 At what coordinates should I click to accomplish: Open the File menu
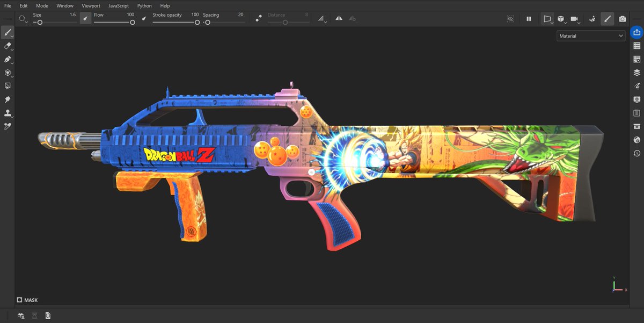[x=8, y=5]
